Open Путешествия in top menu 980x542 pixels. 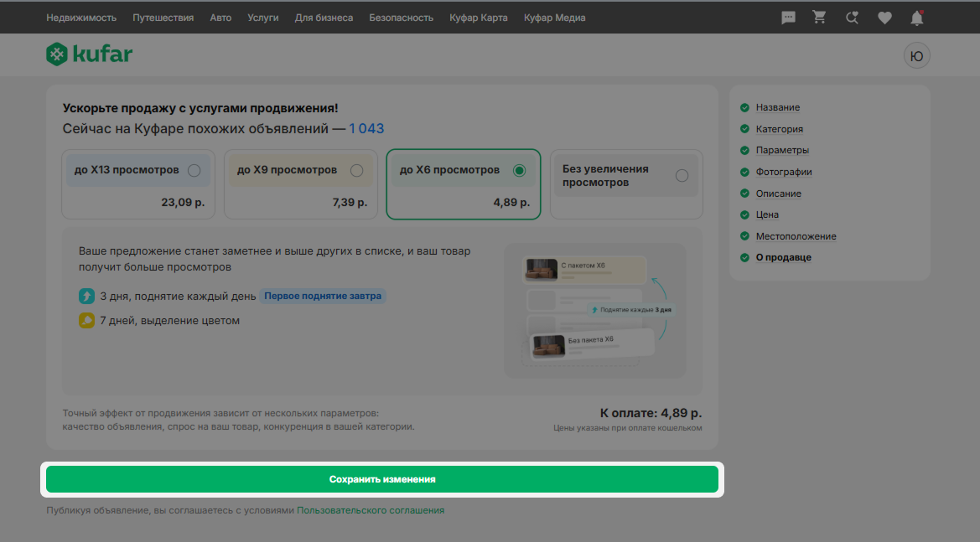(163, 18)
